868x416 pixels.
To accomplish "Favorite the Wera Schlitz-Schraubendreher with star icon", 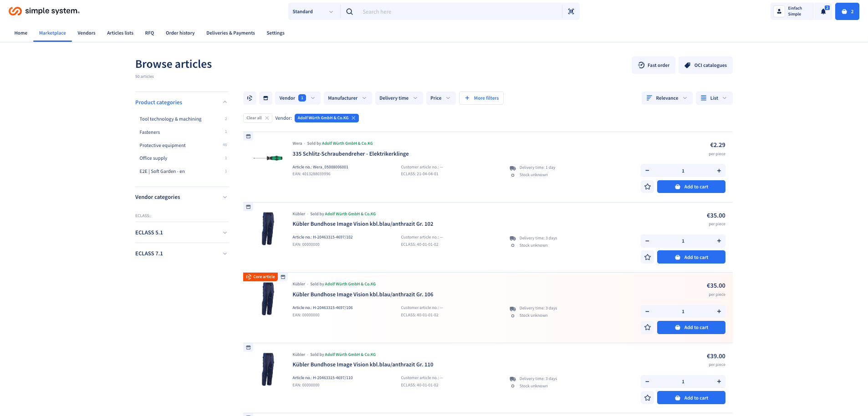I will coord(647,187).
